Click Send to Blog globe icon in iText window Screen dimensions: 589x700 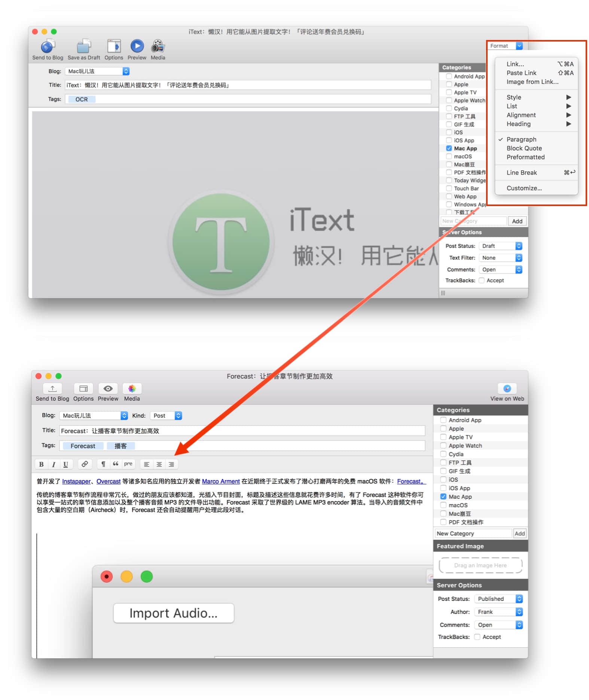pos(48,46)
